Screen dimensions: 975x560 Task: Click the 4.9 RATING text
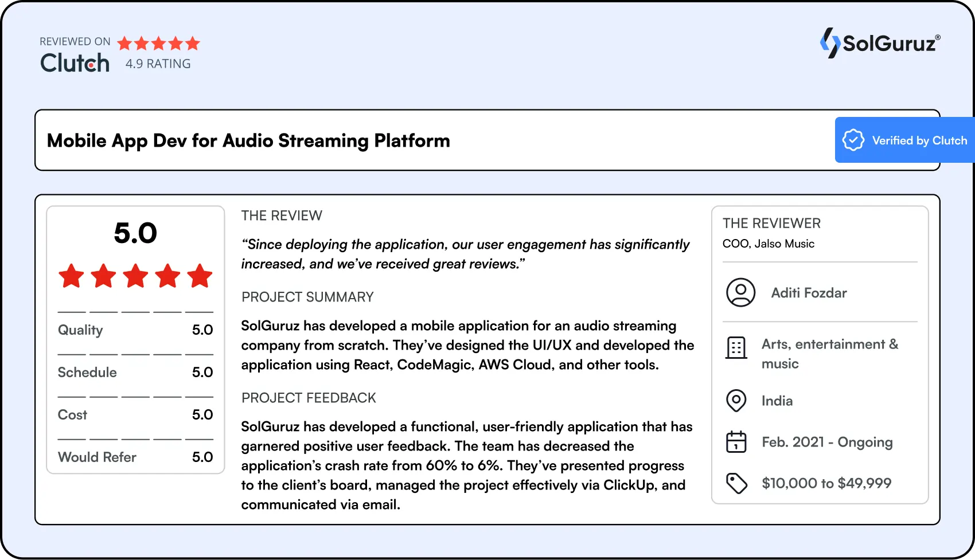pyautogui.click(x=158, y=63)
